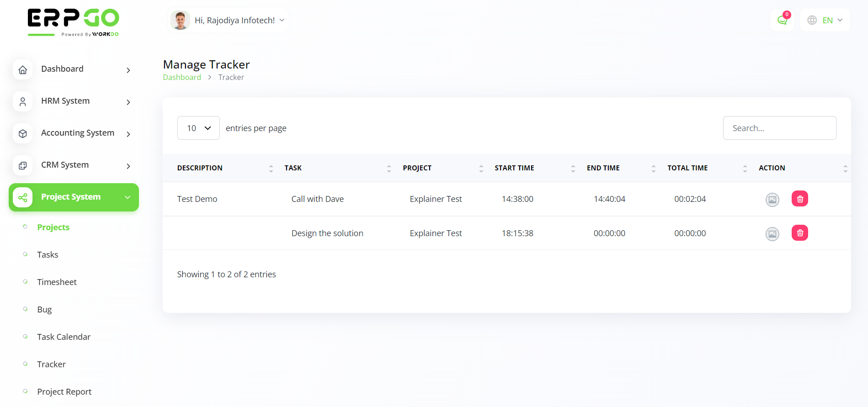
Task: Click inside the Search field
Action: click(779, 128)
